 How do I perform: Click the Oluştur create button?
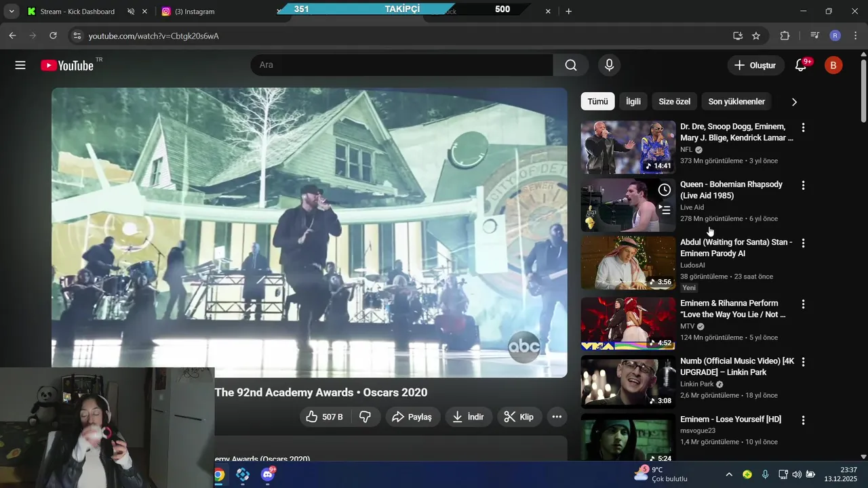(755, 65)
